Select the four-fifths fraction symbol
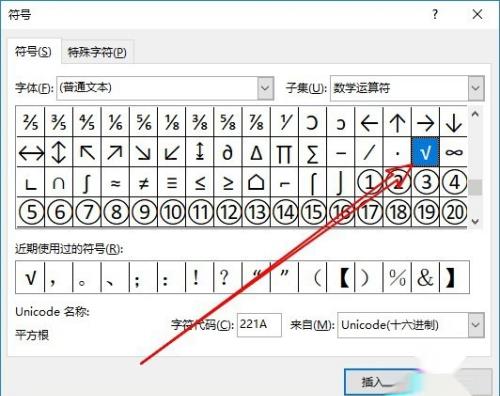This screenshot has height=396, width=500. (x=87, y=122)
